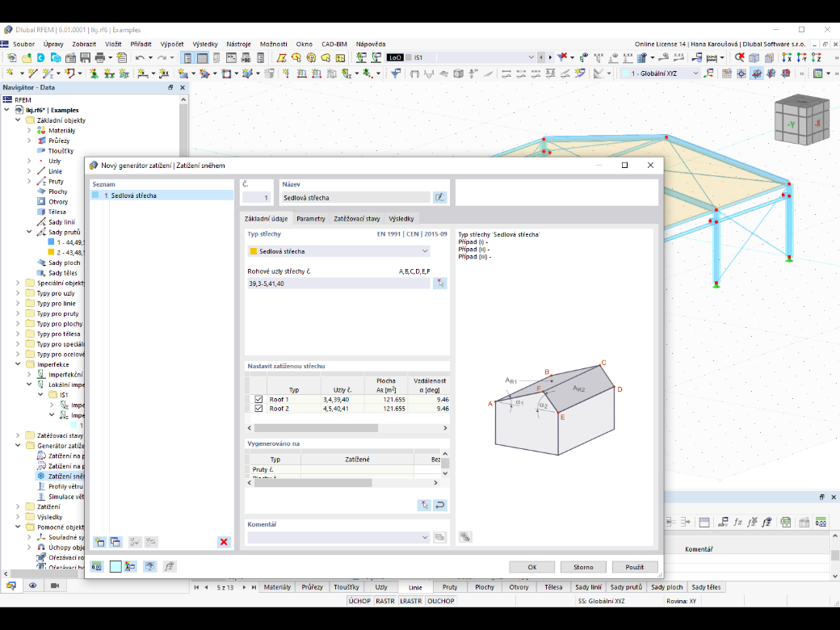The image size is (840, 630).
Task: Uncheck the Roof 1 checkbox
Action: click(258, 400)
